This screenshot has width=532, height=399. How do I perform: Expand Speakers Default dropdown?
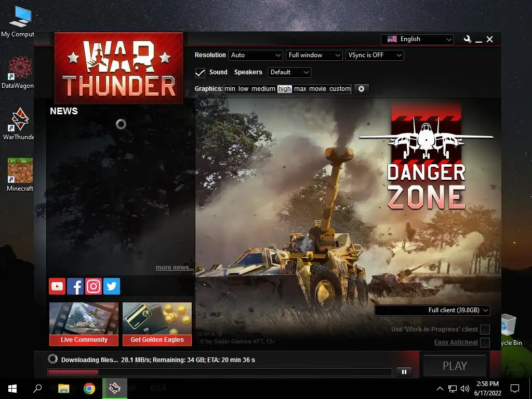(289, 72)
